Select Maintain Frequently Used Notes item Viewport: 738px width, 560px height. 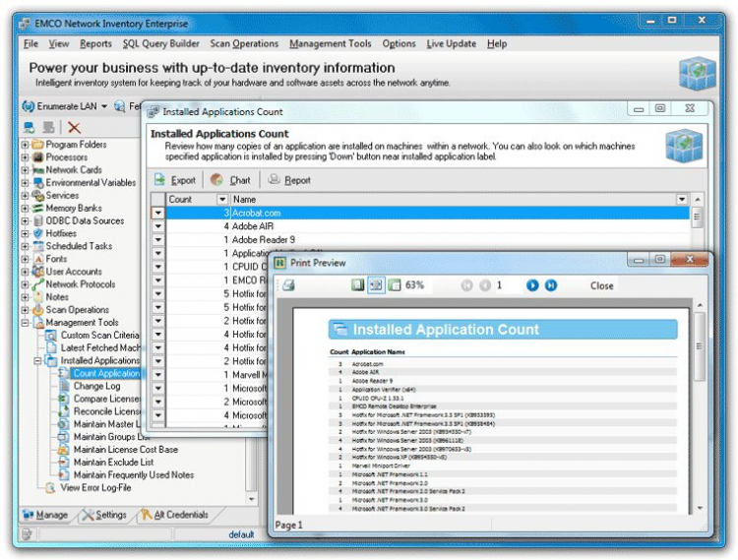[x=134, y=474]
